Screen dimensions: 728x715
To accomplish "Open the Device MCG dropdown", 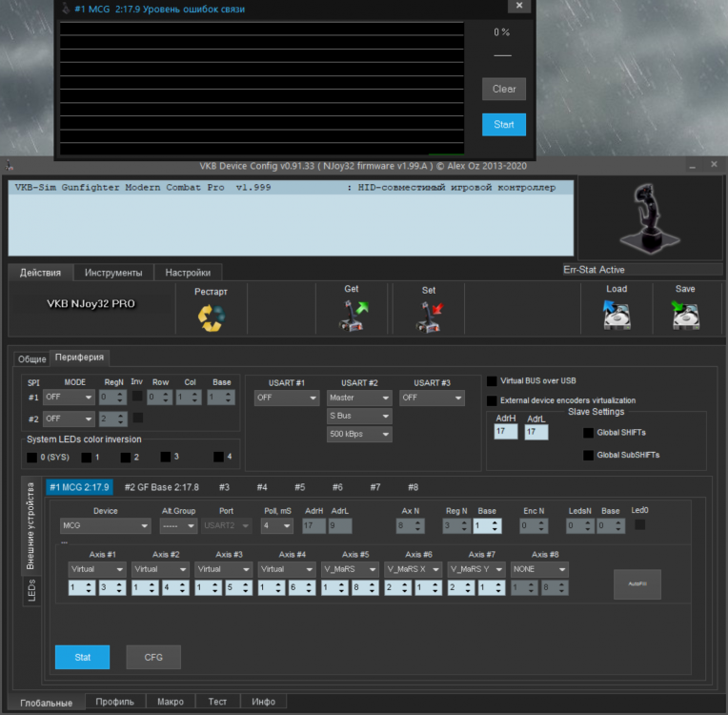I will [x=105, y=525].
